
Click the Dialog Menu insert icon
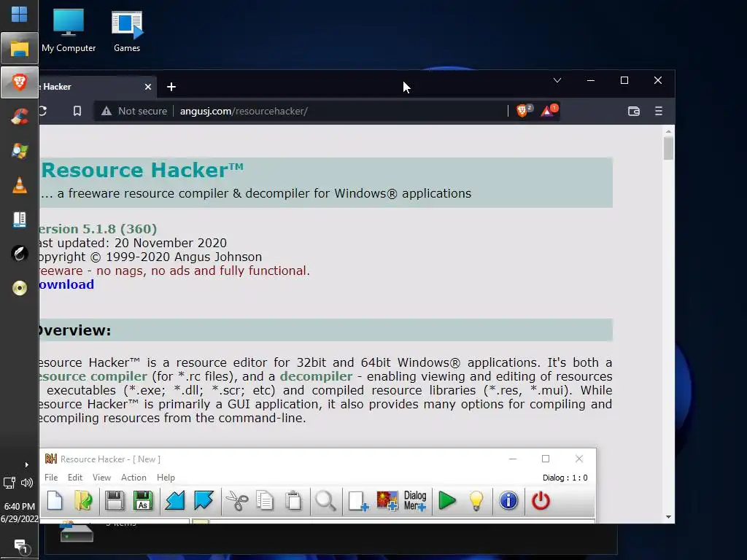415,501
